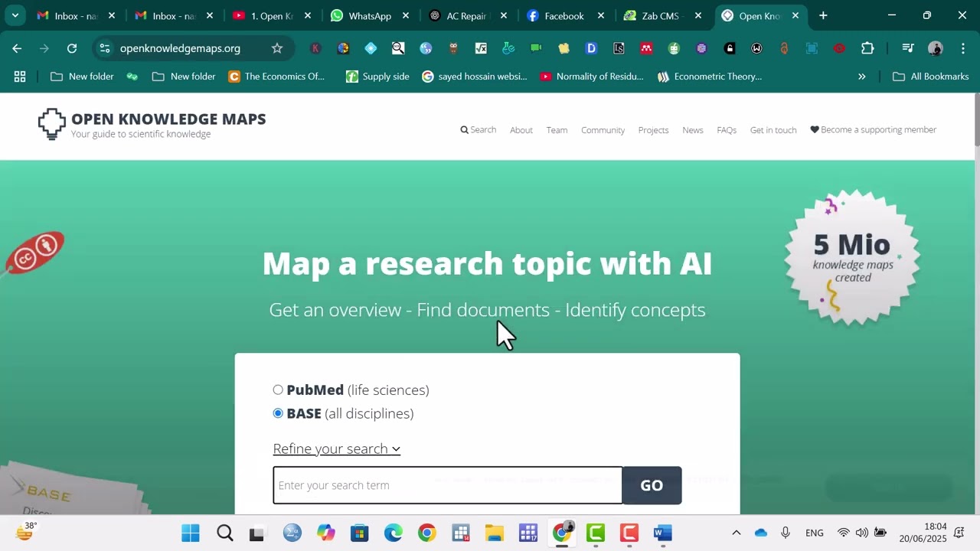
Task: Open the News link
Action: (x=693, y=130)
